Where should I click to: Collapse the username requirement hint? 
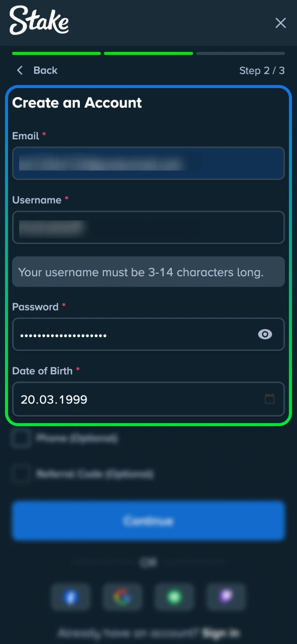click(x=148, y=272)
